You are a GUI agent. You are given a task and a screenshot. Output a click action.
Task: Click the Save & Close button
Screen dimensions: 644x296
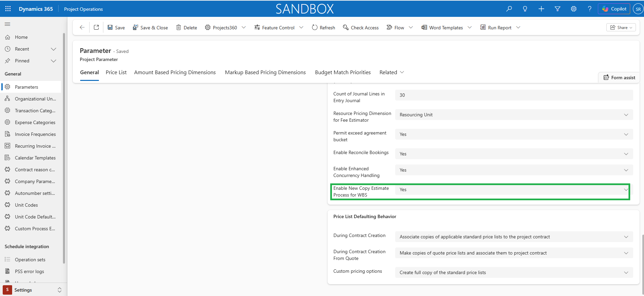click(150, 28)
